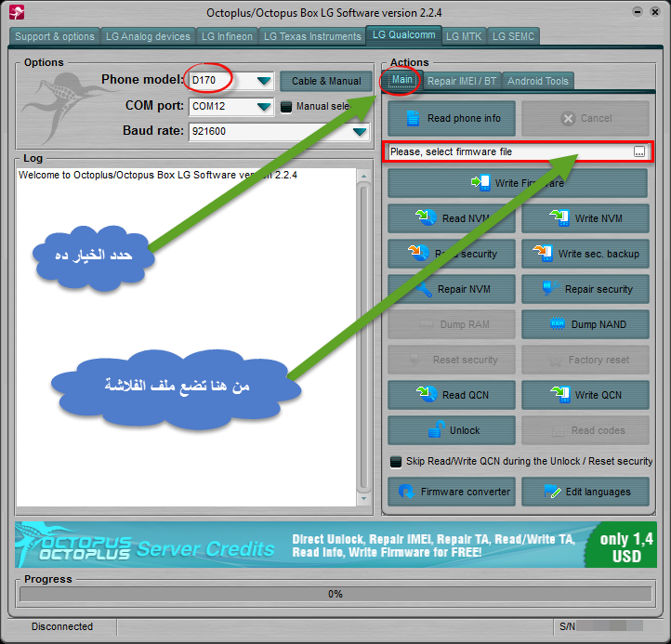Click the Edit languages flag icon

coord(552,492)
